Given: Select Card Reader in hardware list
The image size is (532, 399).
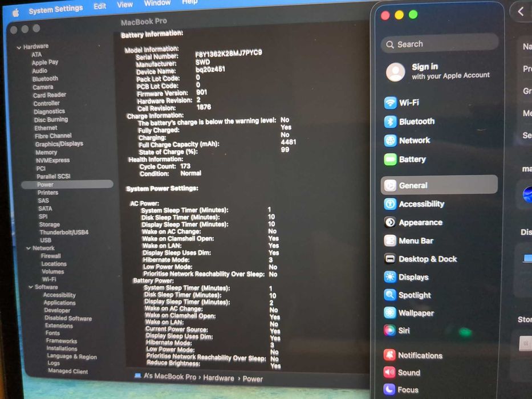Looking at the screenshot, I should click(50, 95).
